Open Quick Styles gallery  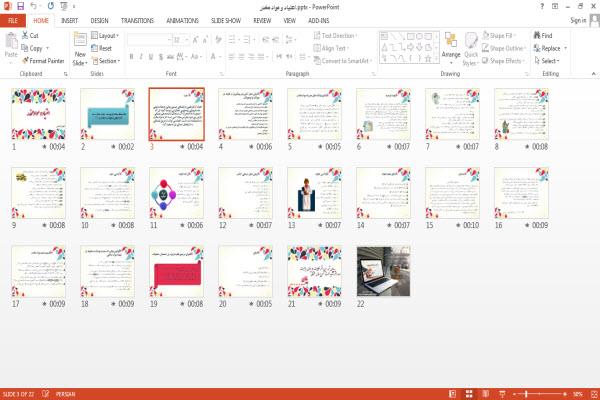tap(471, 49)
